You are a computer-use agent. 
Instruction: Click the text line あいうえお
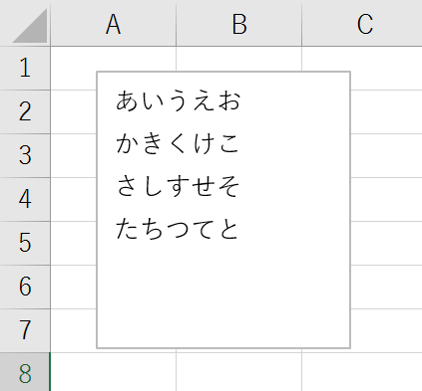pos(178,101)
